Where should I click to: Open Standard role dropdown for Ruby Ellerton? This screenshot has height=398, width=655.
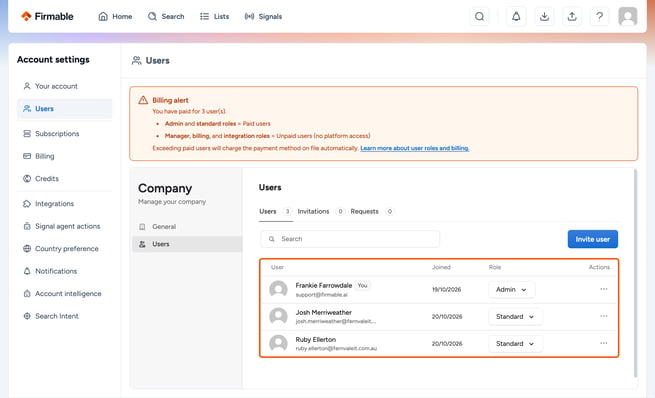[515, 344]
